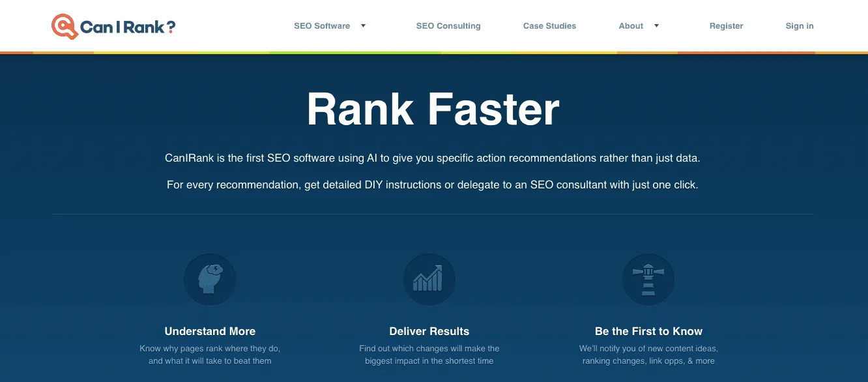This screenshot has height=382, width=868.
Task: Click the Rank Faster headline
Action: coord(433,108)
